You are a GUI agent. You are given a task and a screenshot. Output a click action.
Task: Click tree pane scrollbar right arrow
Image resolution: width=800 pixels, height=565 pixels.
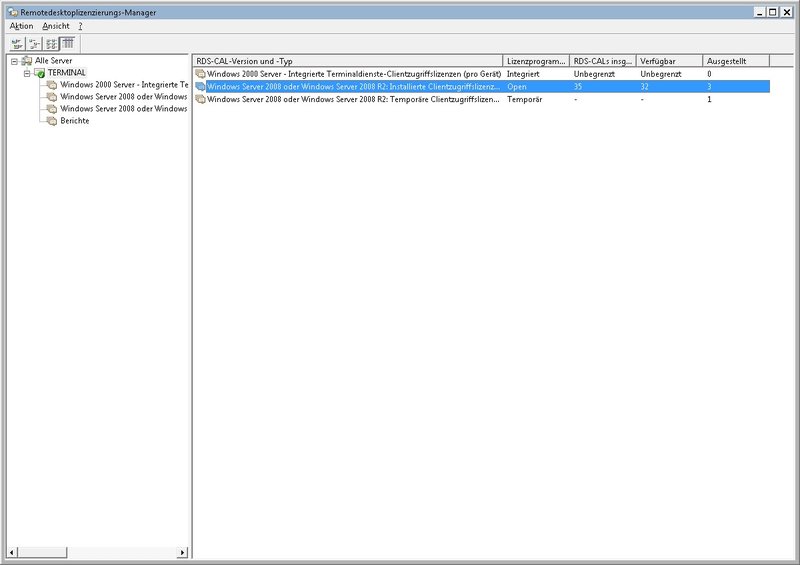coord(183,552)
